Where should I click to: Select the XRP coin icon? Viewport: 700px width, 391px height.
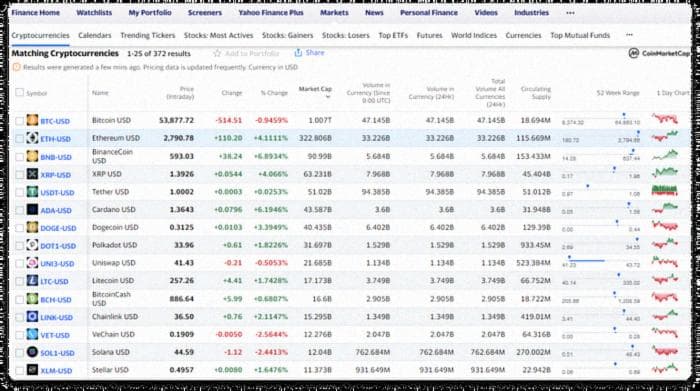(32, 174)
